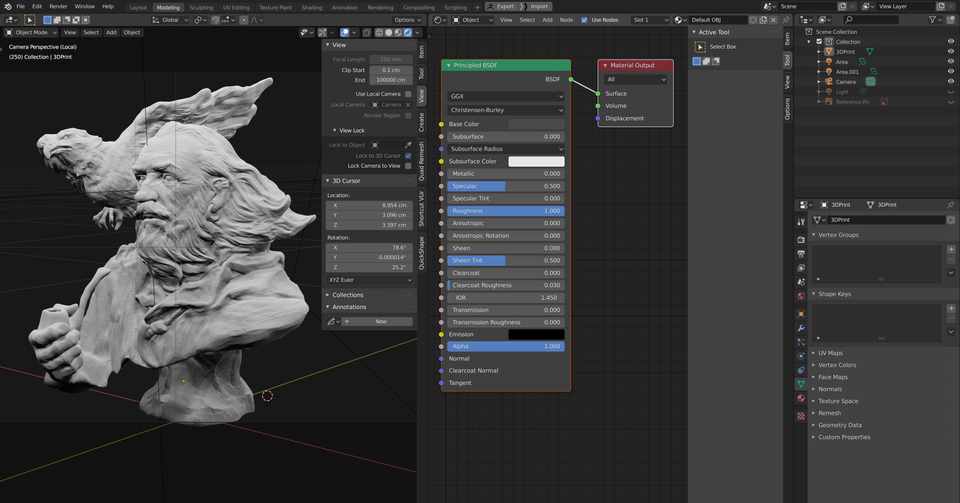Open Object Data (mesh) properties tab
The image size is (960, 503).
pyautogui.click(x=801, y=384)
